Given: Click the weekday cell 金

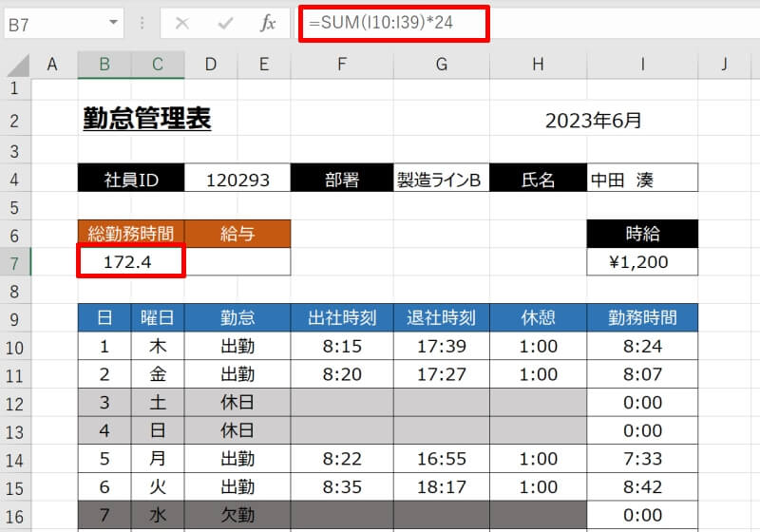Looking at the screenshot, I should point(158,374).
